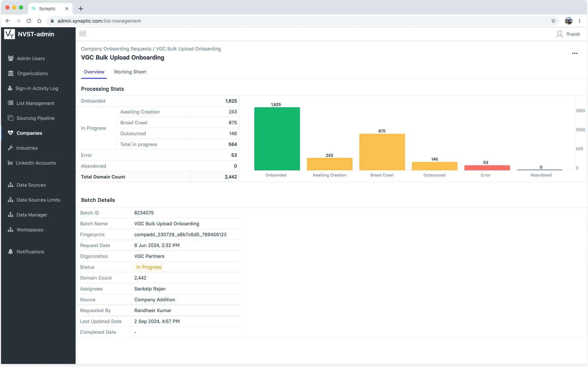Click the fingerprint value compadd_230729_a8b7c6d5_789456123
This screenshot has height=367, width=588.
click(x=180, y=234)
